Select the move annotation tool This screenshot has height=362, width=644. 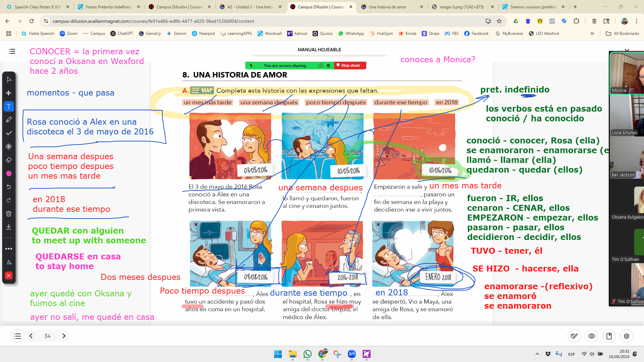point(9,93)
